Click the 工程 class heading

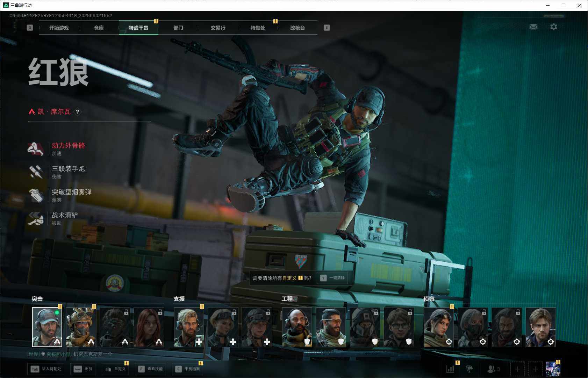[x=287, y=299]
